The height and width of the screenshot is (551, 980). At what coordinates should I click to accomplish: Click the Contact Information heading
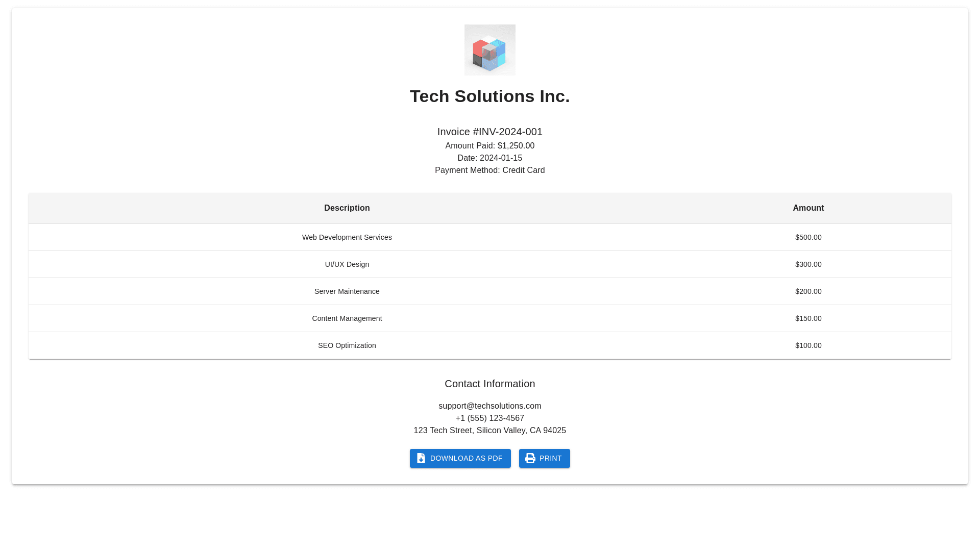(x=489, y=384)
